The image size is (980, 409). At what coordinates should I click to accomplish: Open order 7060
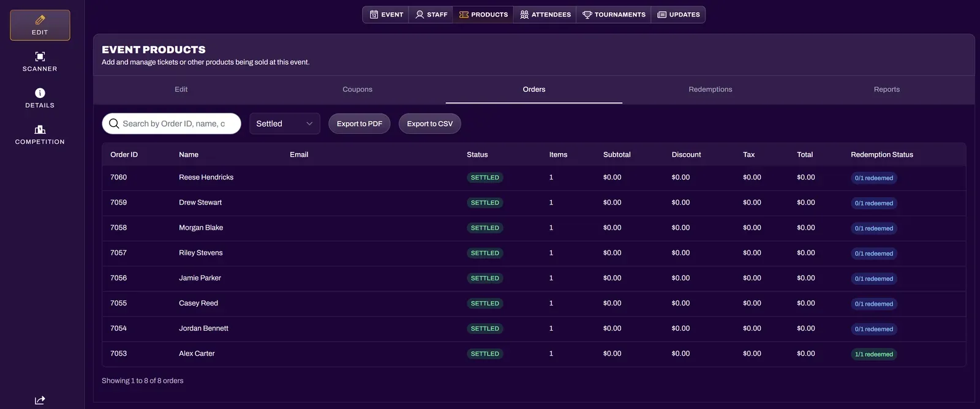pos(119,178)
